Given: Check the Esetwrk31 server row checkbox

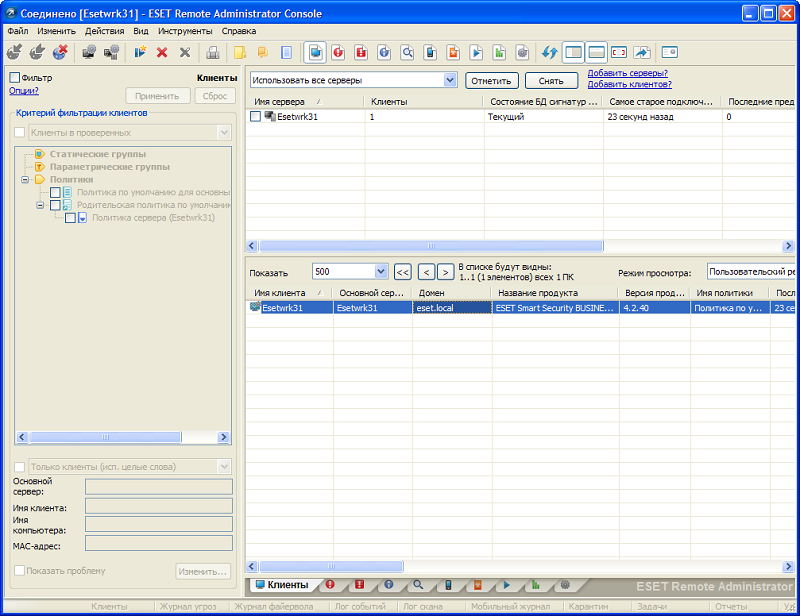Looking at the screenshot, I should (x=255, y=117).
